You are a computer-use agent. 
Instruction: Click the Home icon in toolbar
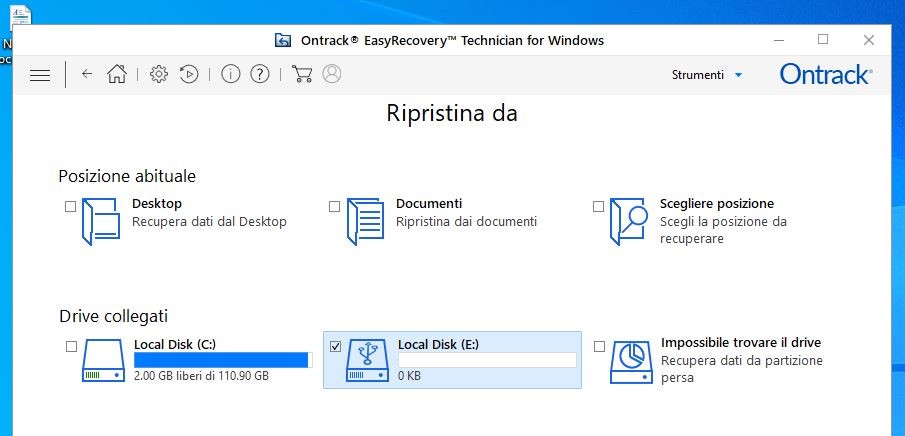point(117,74)
